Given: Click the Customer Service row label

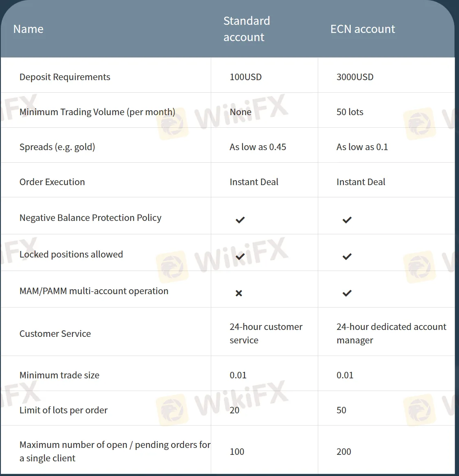Looking at the screenshot, I should pyautogui.click(x=55, y=334).
